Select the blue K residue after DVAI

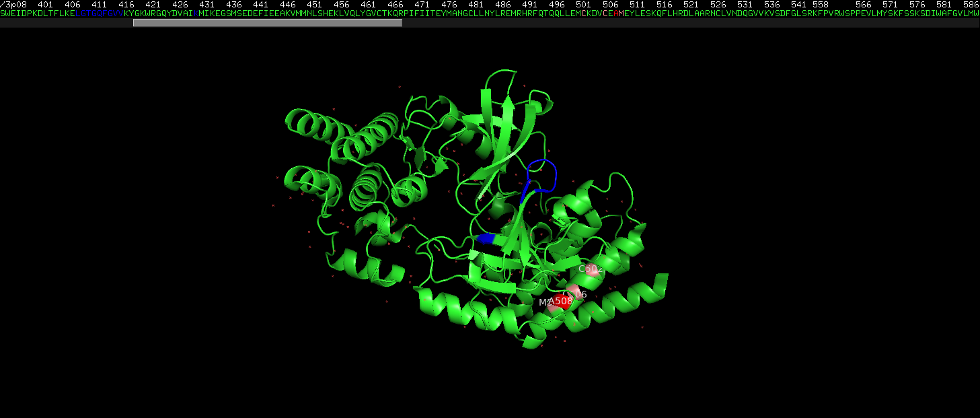pos(196,13)
